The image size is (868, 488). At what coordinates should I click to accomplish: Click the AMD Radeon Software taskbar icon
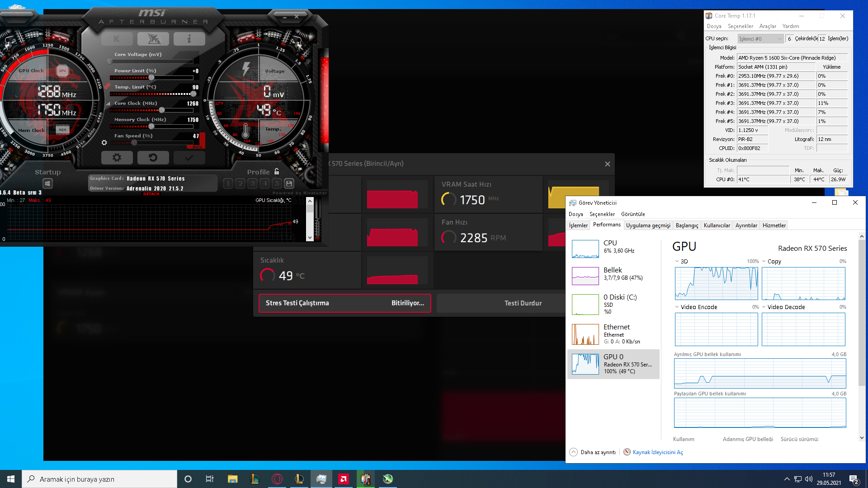(344, 479)
